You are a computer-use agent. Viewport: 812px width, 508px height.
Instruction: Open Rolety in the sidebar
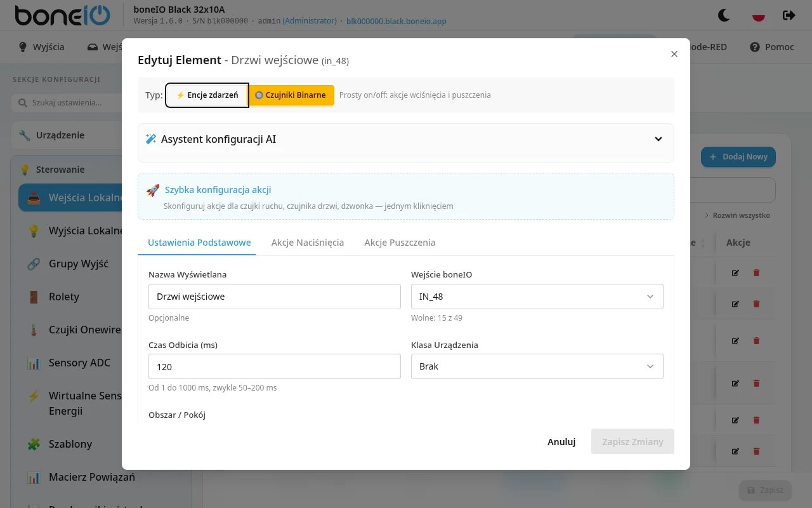(x=70, y=297)
